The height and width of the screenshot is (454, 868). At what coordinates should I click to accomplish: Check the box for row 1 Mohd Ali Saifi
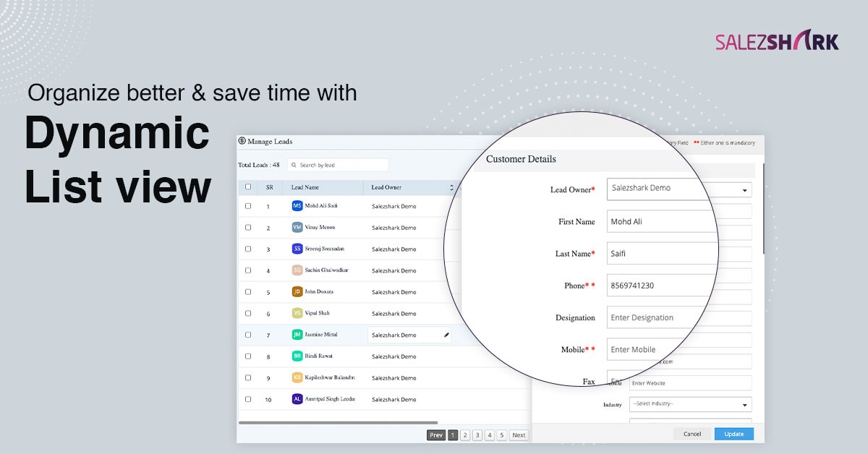pos(248,206)
